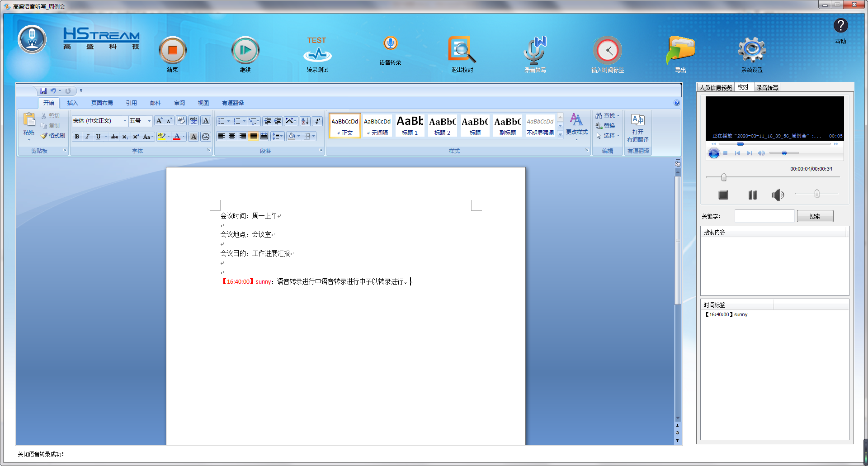
Task: Click the enclosed character (字) icon
Action: tap(206, 137)
